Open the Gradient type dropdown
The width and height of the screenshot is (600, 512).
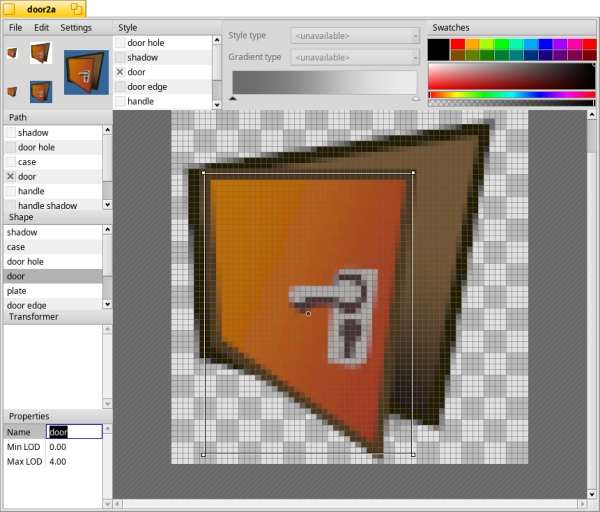pyautogui.click(x=355, y=57)
